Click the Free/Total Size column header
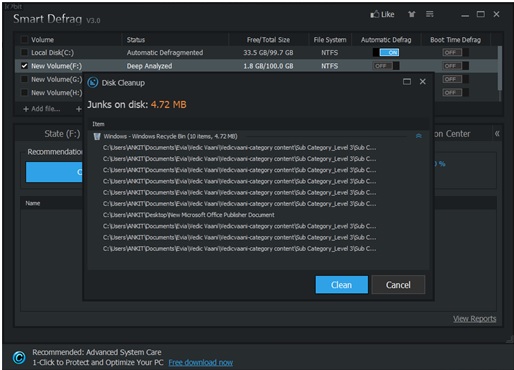 [268, 40]
